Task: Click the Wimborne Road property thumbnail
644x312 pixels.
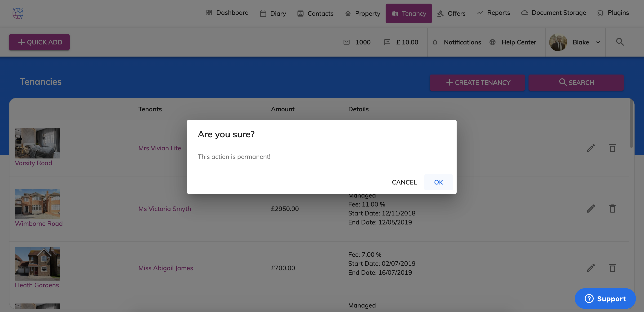Action: click(37, 204)
